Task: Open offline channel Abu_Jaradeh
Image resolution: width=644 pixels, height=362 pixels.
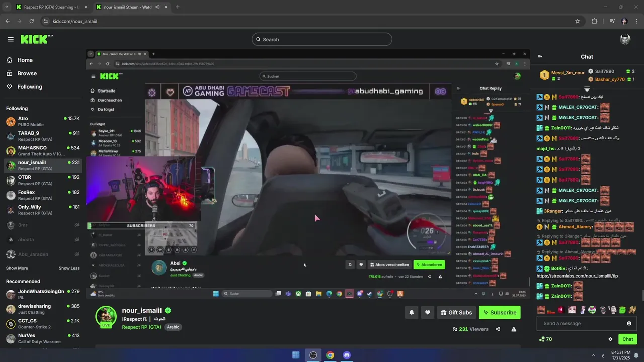Action: pyautogui.click(x=43, y=254)
